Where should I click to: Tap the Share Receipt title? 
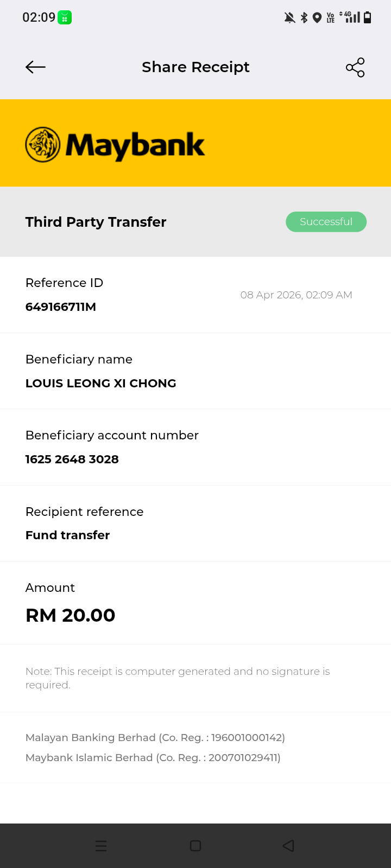(x=195, y=67)
